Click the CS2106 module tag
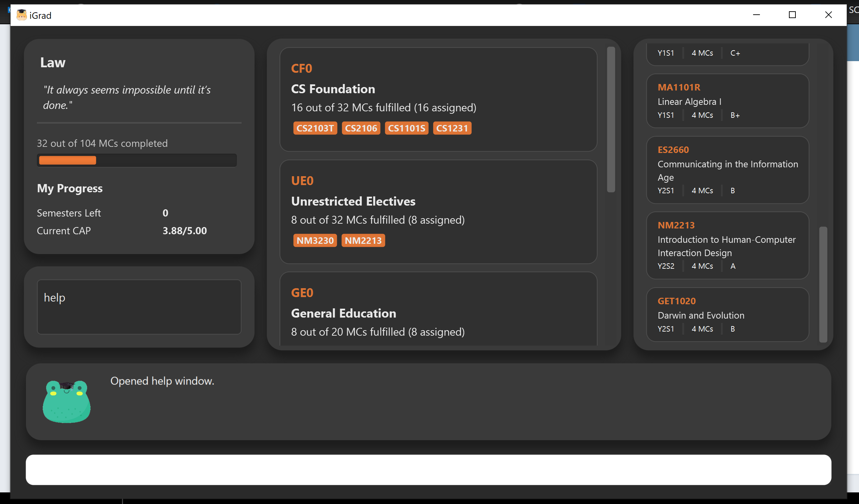Viewport: 859px width, 504px height. pyautogui.click(x=361, y=128)
